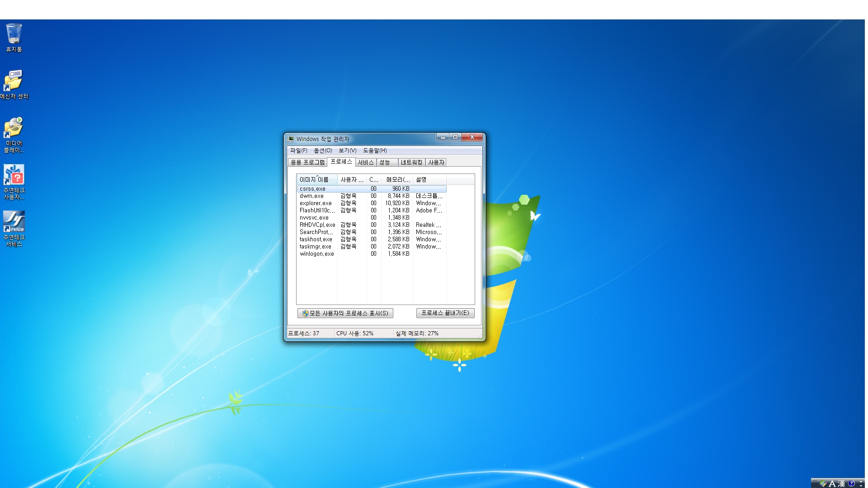Click 모든 사용자의 프로세스 표시(S) button
The width and height of the screenshot is (868, 488).
pos(345,313)
